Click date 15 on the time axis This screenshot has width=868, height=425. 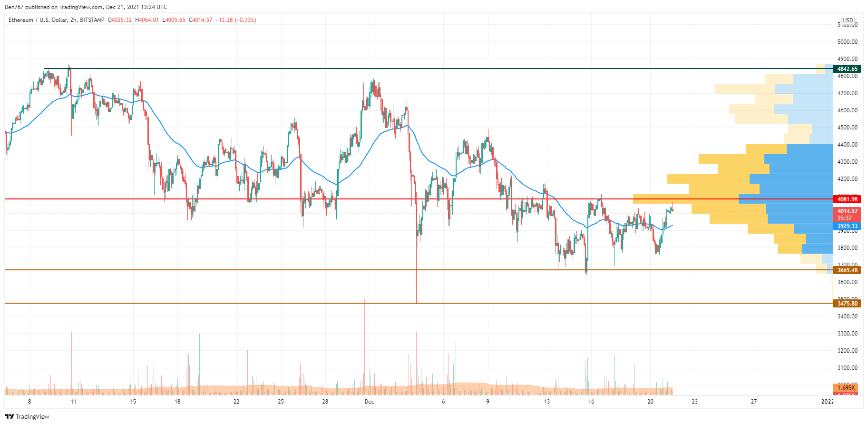(133, 402)
